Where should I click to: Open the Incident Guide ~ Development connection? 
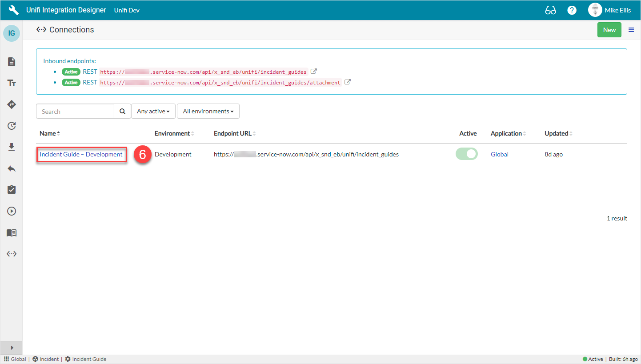click(81, 154)
